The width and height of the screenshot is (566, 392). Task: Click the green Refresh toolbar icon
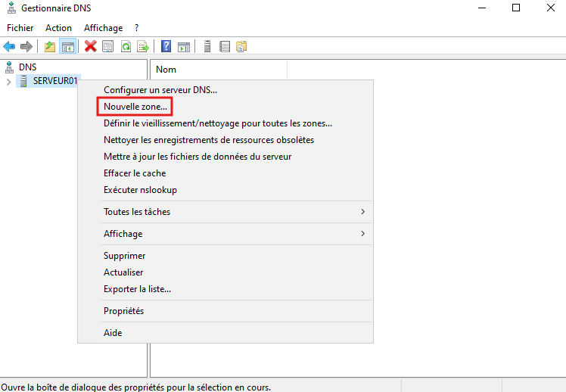pyautogui.click(x=125, y=47)
